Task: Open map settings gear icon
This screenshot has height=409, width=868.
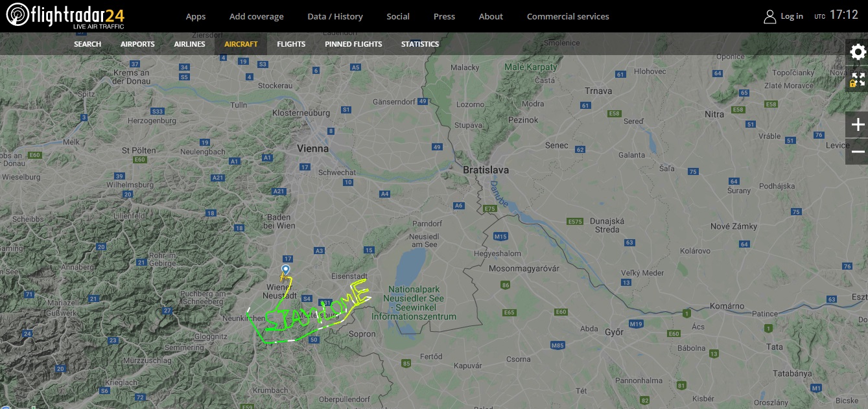Action: click(857, 52)
